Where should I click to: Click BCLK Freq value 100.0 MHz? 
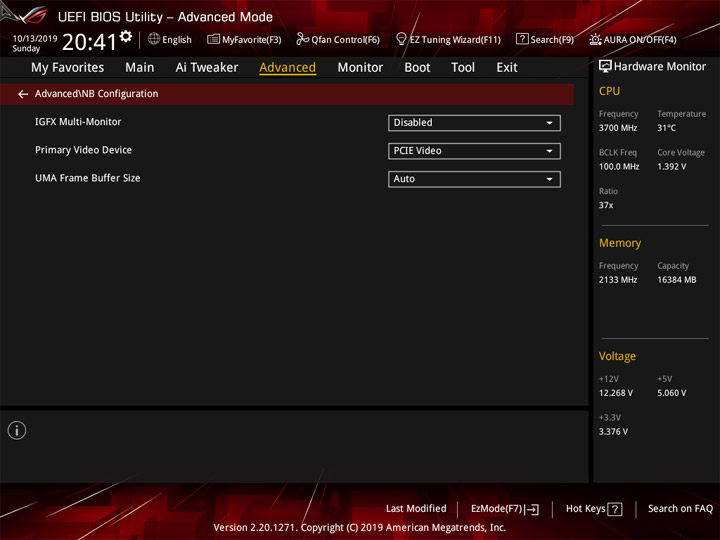point(619,167)
